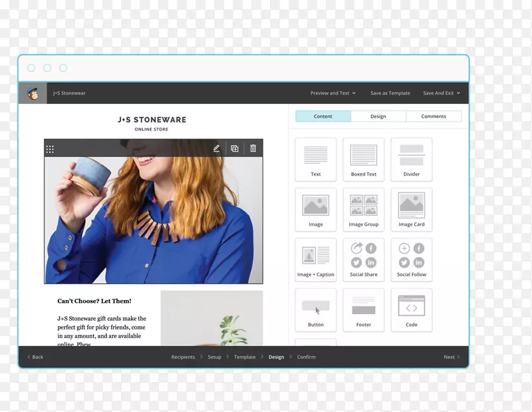The height and width of the screenshot is (412, 532).
Task: Click Next in the bottom bar
Action: (x=452, y=357)
